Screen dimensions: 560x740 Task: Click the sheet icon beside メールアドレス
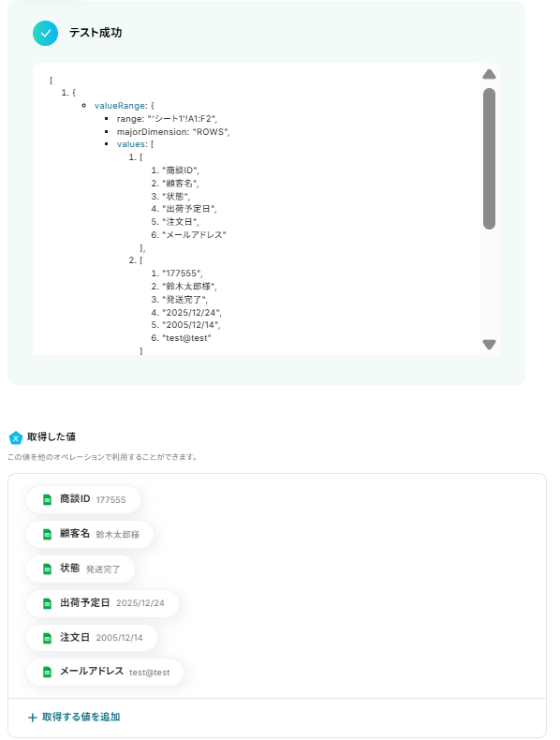47,672
